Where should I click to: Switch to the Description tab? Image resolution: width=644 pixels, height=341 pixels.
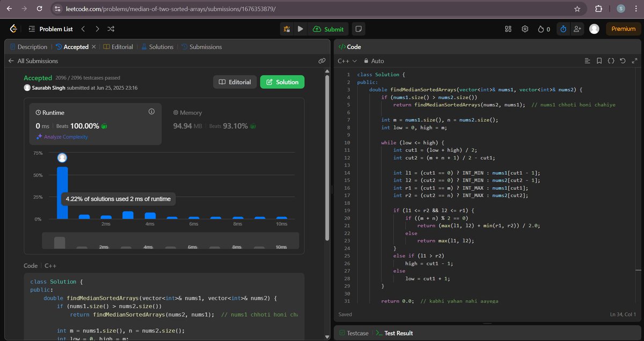pyautogui.click(x=28, y=47)
